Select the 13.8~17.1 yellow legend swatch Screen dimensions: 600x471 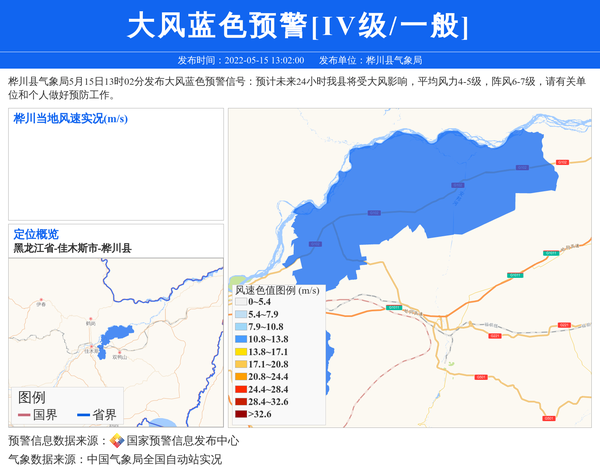[x=241, y=352]
